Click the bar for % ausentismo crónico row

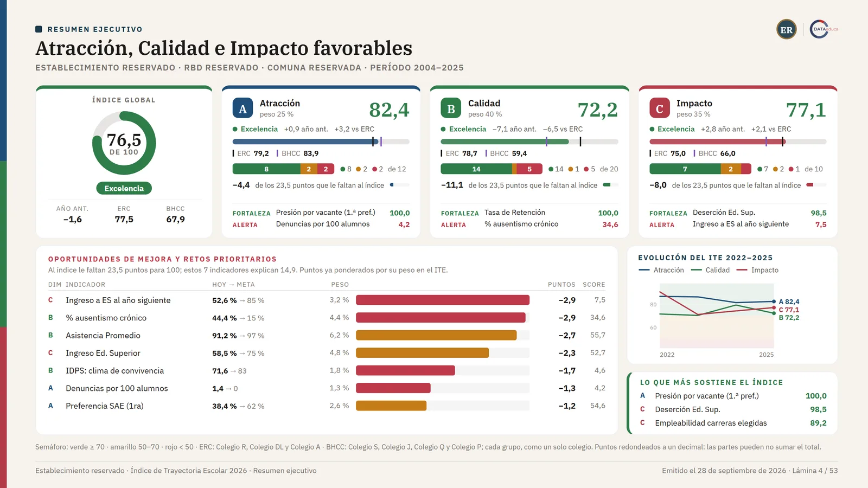[x=441, y=318]
